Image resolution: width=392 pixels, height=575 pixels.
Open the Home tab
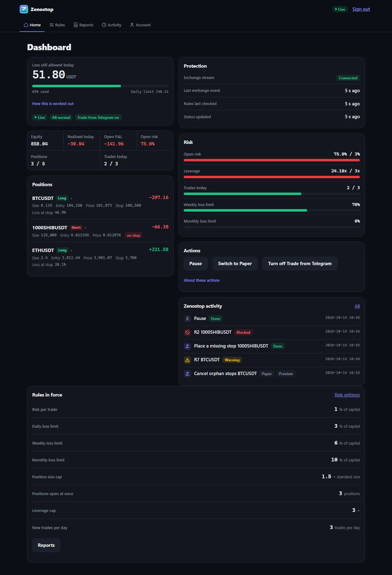click(32, 25)
